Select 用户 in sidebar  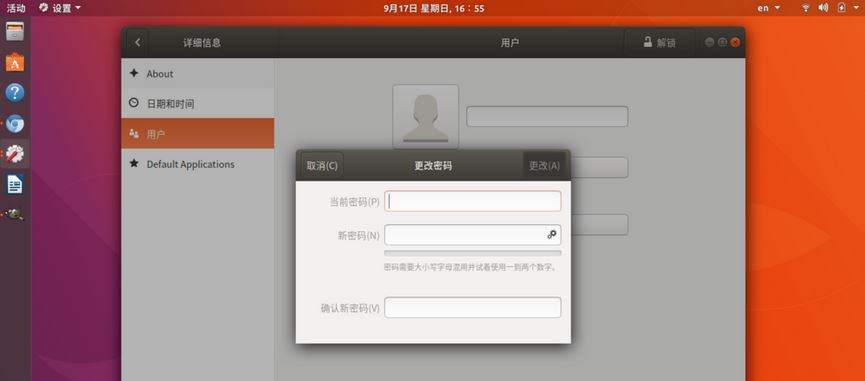click(197, 133)
